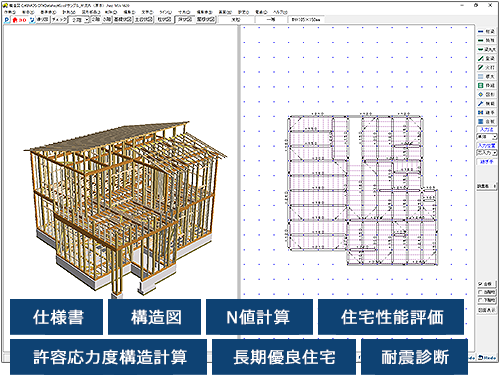Screen dimensions: 500x380
Task: Open the ヘルプ menu
Action: click(x=280, y=12)
